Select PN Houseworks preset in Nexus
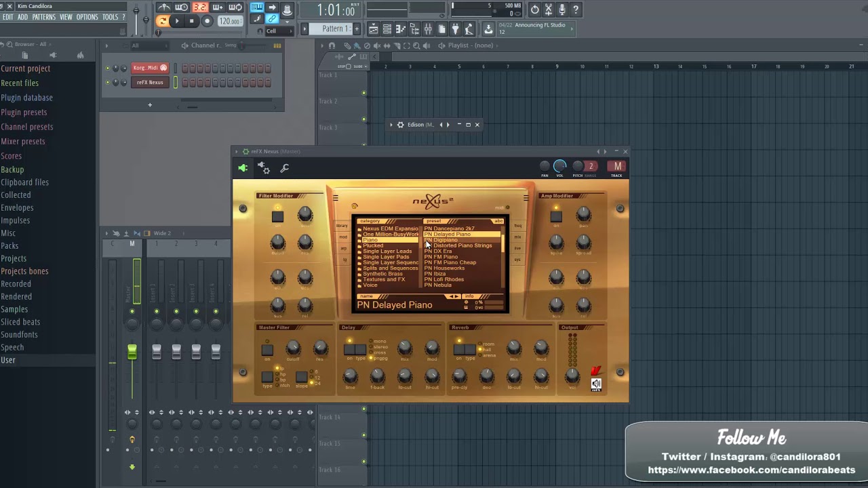The width and height of the screenshot is (868, 488). point(444,268)
